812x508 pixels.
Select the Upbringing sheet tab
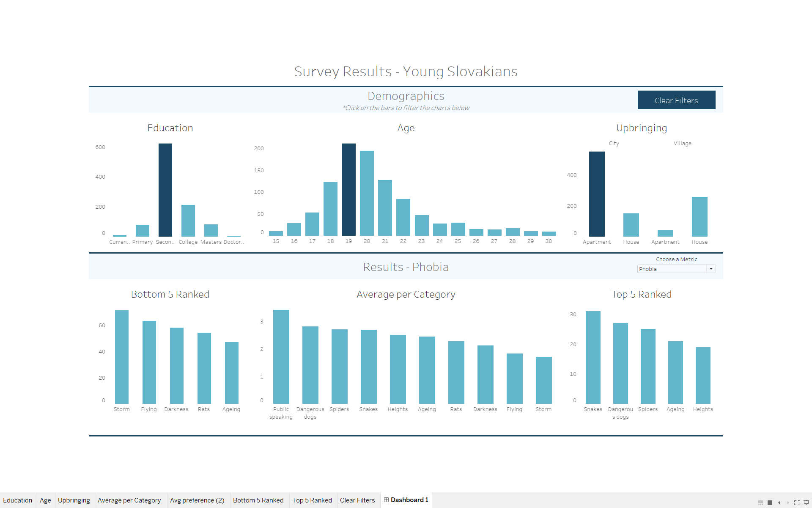[x=74, y=500]
